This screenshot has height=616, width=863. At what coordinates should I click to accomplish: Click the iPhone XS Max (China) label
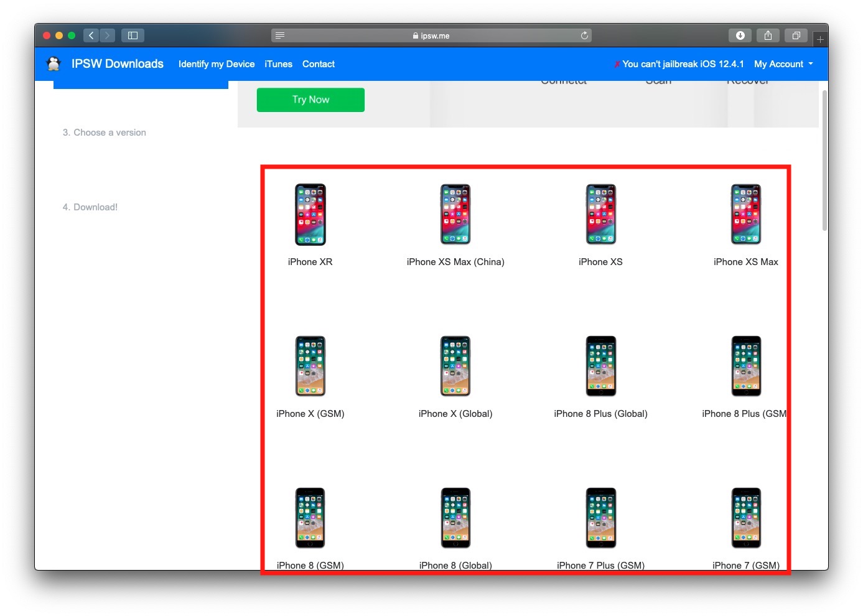pos(455,262)
